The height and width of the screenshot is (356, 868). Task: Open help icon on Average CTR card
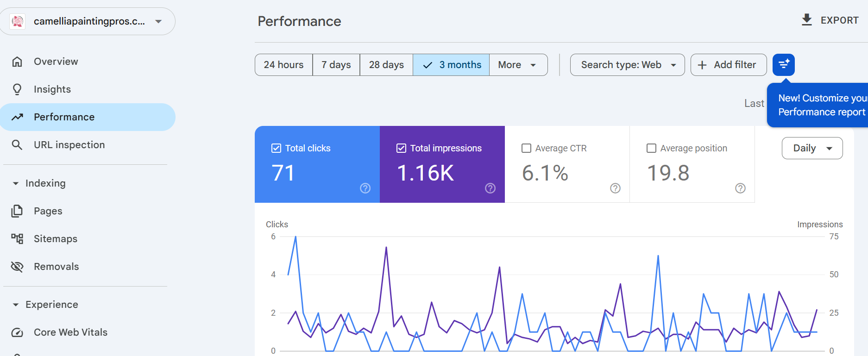(616, 188)
